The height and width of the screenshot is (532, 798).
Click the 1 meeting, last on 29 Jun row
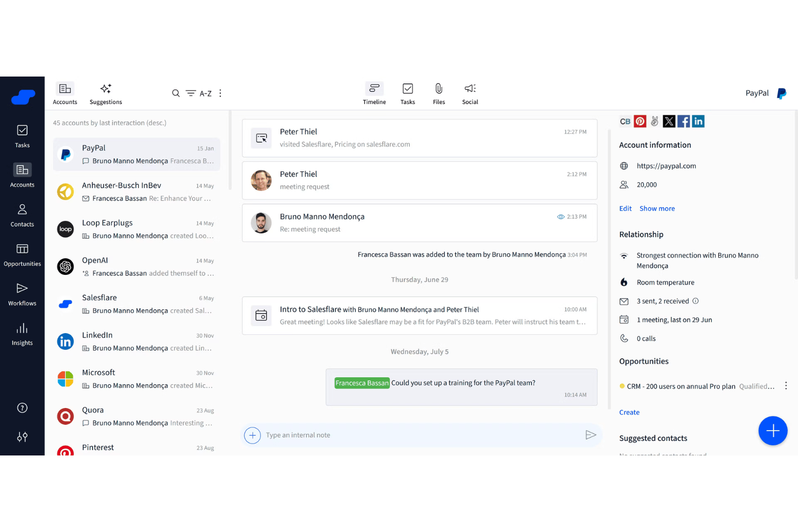click(666, 320)
